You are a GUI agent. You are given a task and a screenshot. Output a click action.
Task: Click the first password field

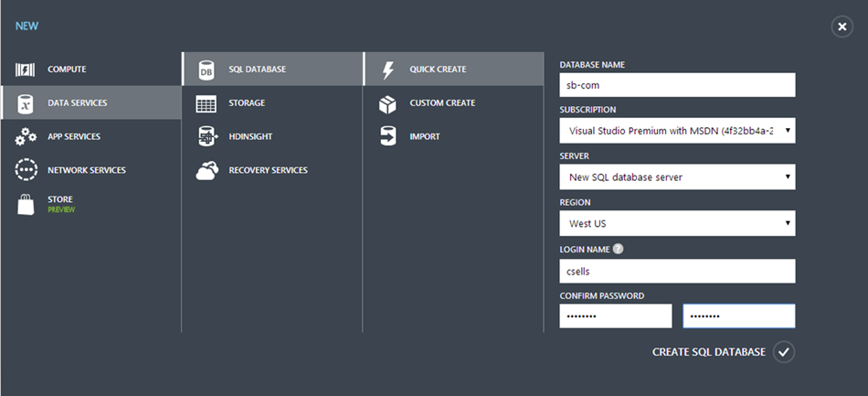[x=616, y=316]
